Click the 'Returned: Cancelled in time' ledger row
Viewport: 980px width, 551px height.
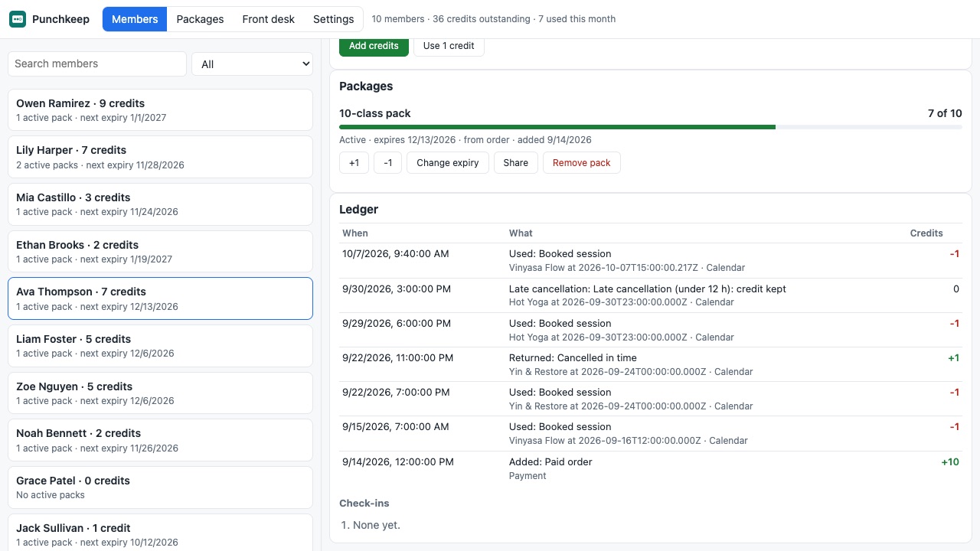click(x=651, y=364)
